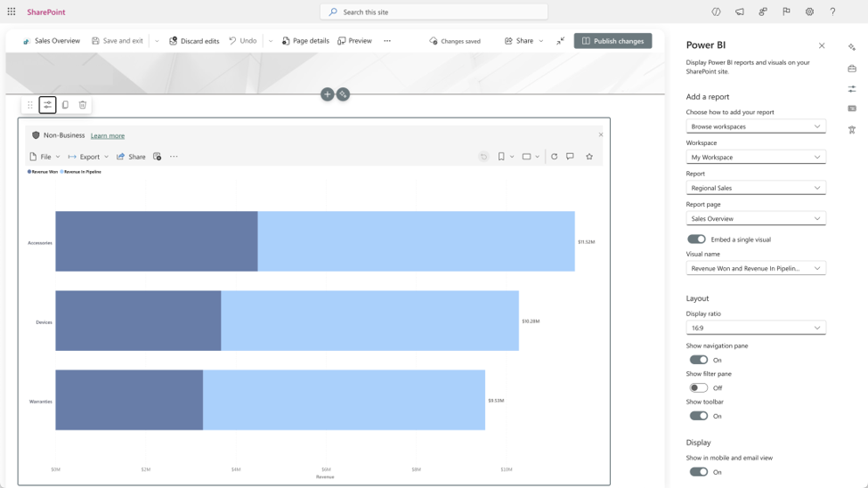Open the edit web part properties icon

tap(47, 105)
